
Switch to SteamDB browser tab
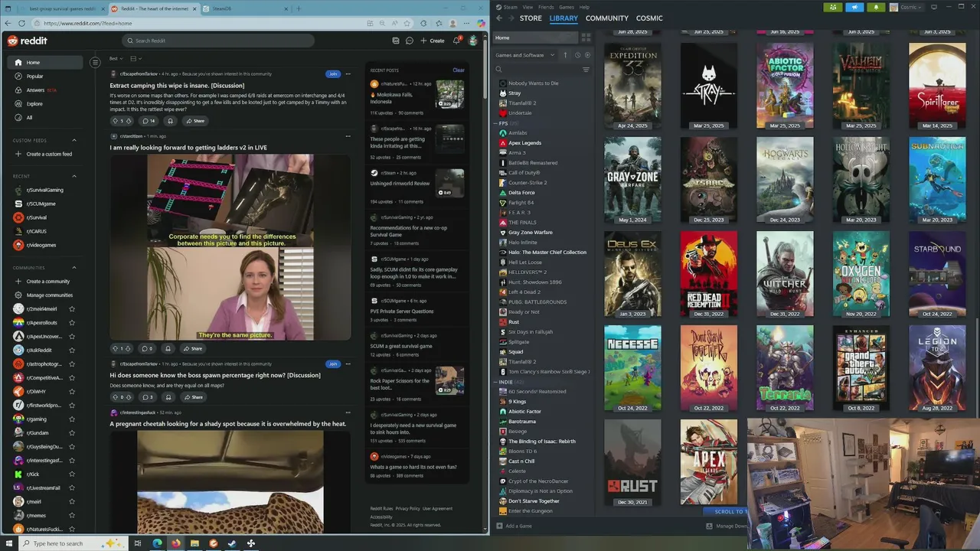(x=245, y=8)
